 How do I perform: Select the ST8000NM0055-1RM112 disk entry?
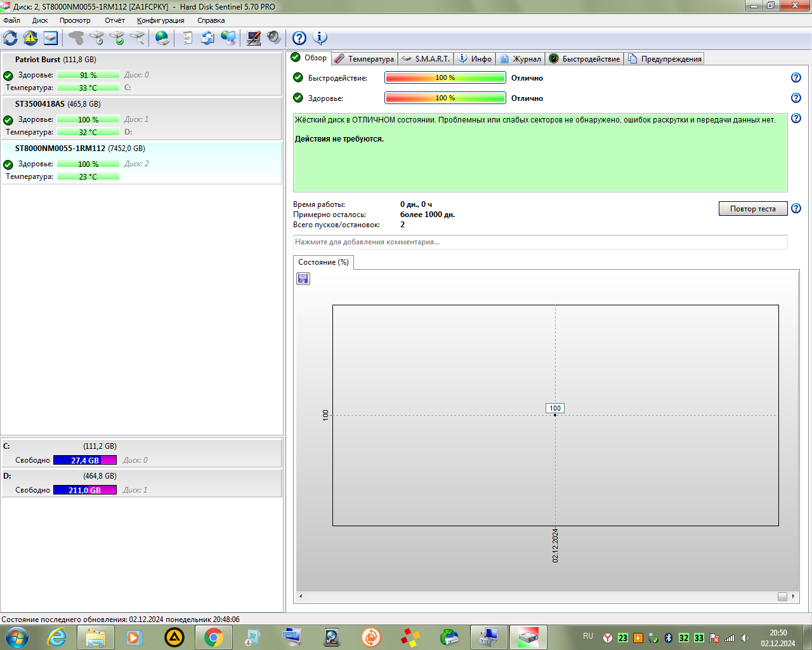click(141, 162)
